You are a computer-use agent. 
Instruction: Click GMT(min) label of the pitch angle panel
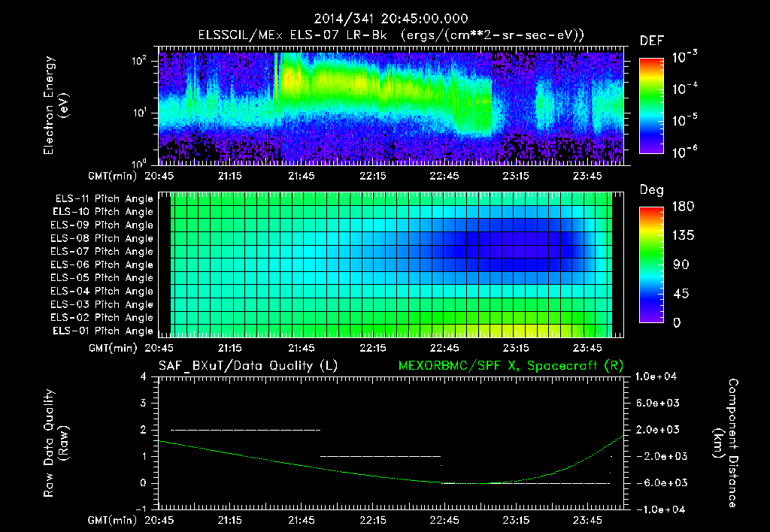click(113, 349)
